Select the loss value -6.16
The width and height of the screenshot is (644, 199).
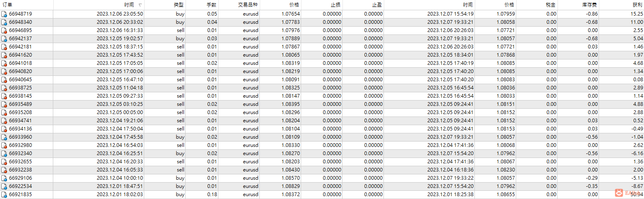(x=637, y=153)
